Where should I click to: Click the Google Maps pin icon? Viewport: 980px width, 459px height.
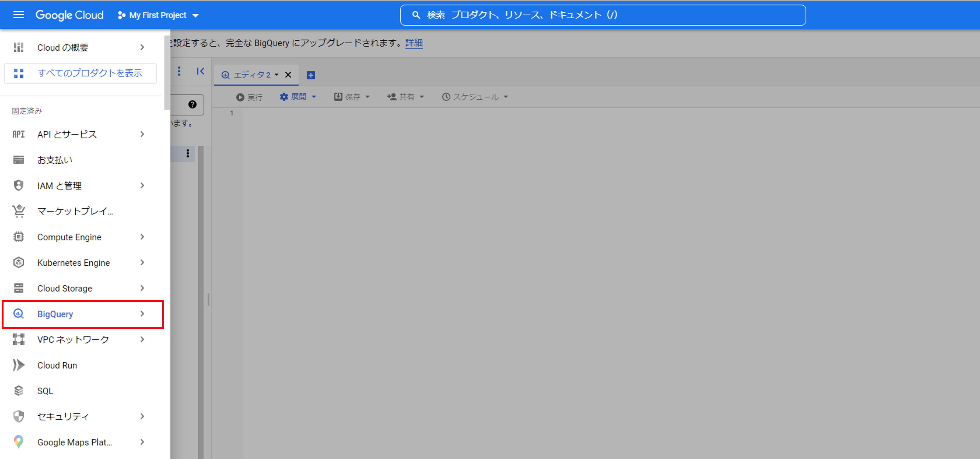coord(19,442)
